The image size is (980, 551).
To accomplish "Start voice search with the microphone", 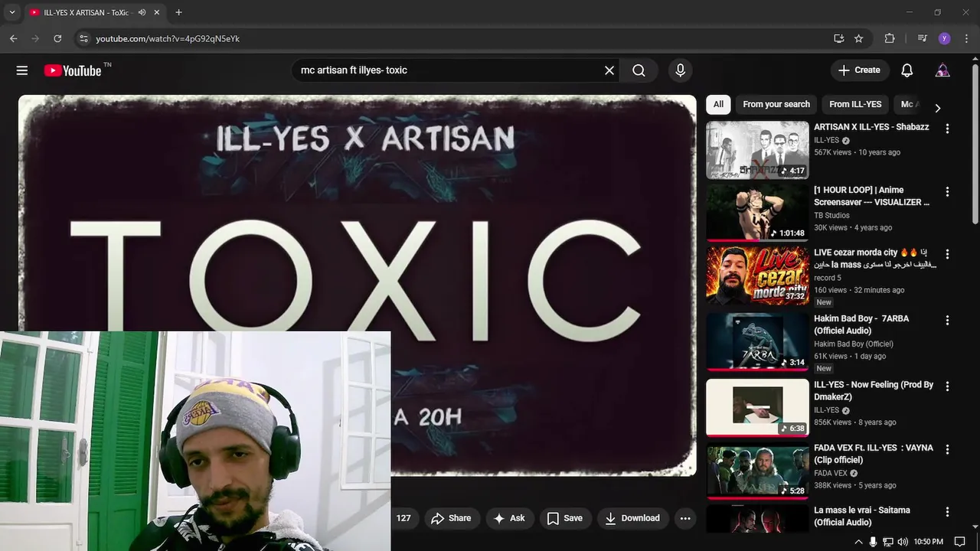I will tap(680, 70).
